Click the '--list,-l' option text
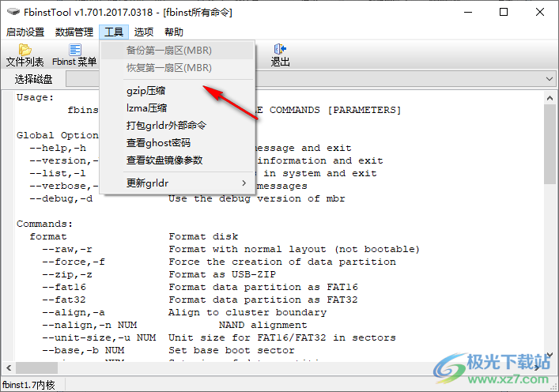 [58, 173]
